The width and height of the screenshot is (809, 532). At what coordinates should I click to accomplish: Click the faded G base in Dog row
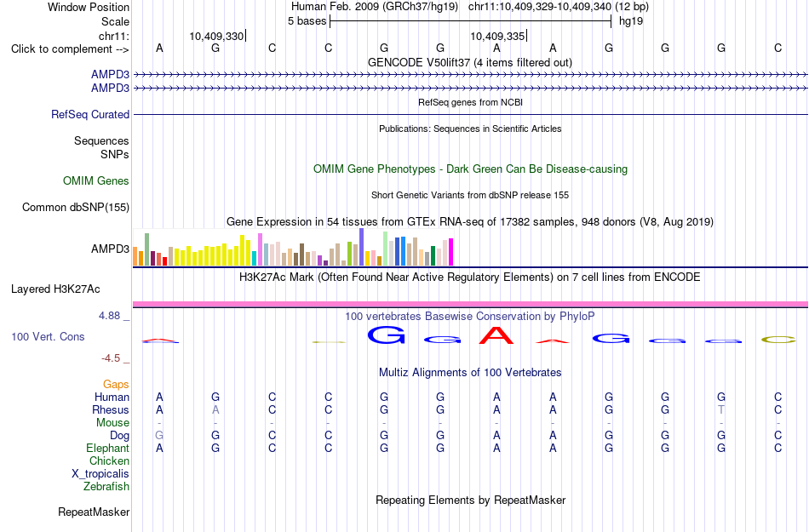click(x=159, y=436)
